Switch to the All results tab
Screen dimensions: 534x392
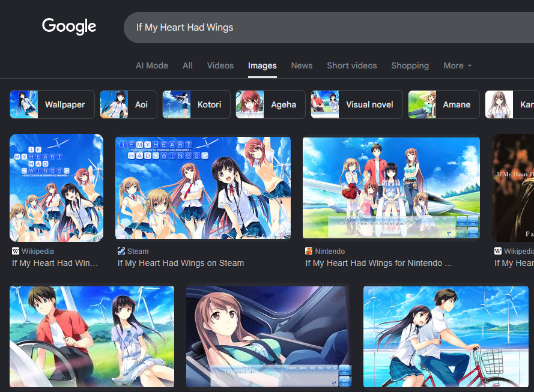click(187, 65)
